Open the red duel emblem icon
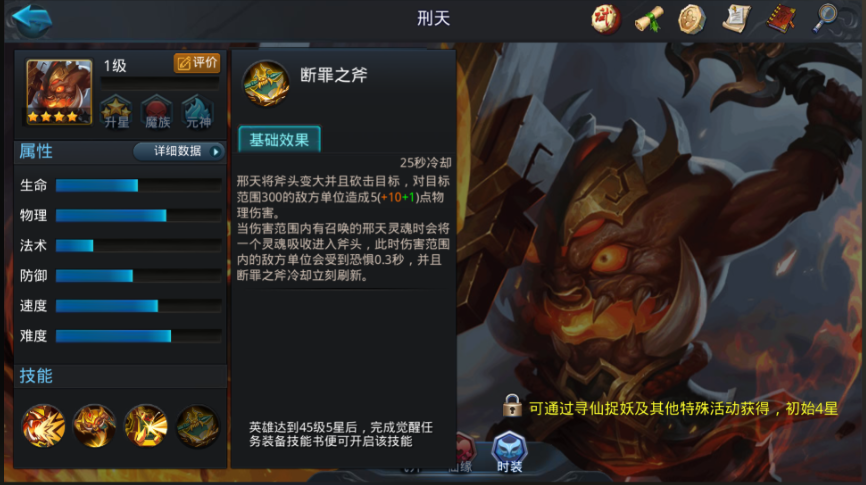Viewport: 866px width, 485px height. click(606, 19)
